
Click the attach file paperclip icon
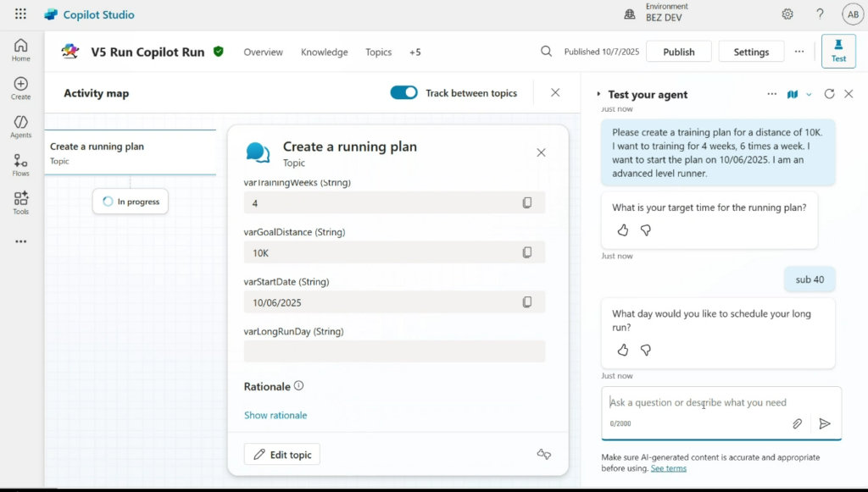click(x=798, y=423)
